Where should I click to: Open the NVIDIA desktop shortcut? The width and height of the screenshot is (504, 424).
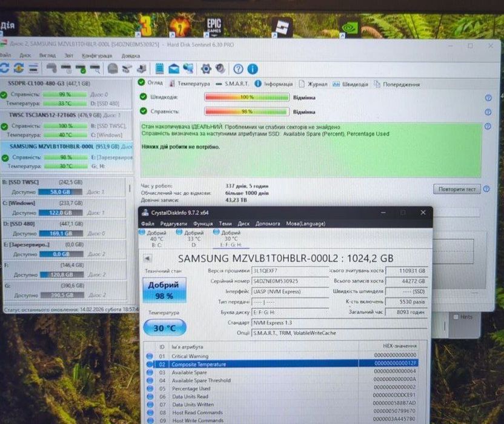[x=350, y=28]
